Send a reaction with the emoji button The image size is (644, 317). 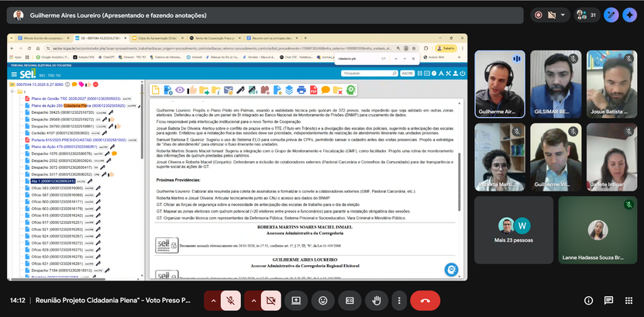pyautogui.click(x=323, y=301)
